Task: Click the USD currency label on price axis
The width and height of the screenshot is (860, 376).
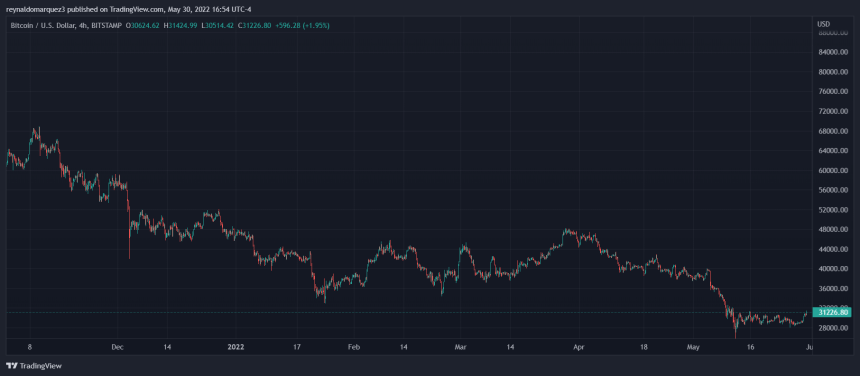Action: (x=823, y=24)
